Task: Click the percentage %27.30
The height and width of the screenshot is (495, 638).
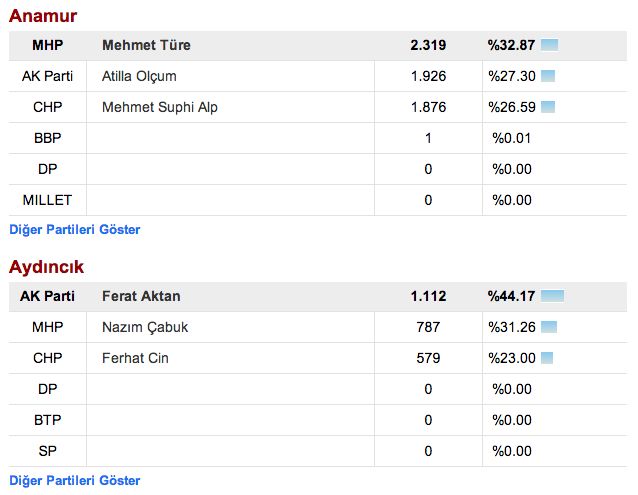Action: point(512,76)
